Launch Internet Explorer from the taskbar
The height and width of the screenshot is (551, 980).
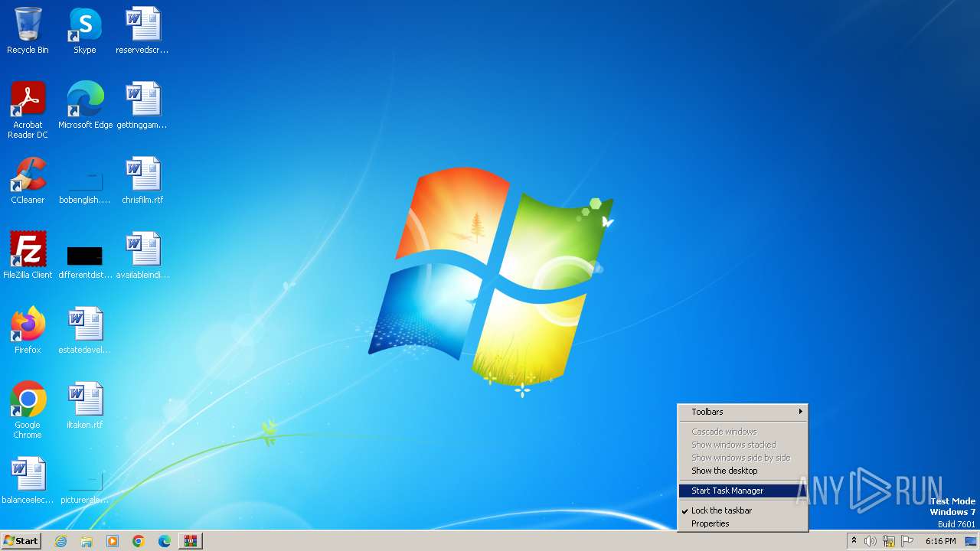pos(60,541)
